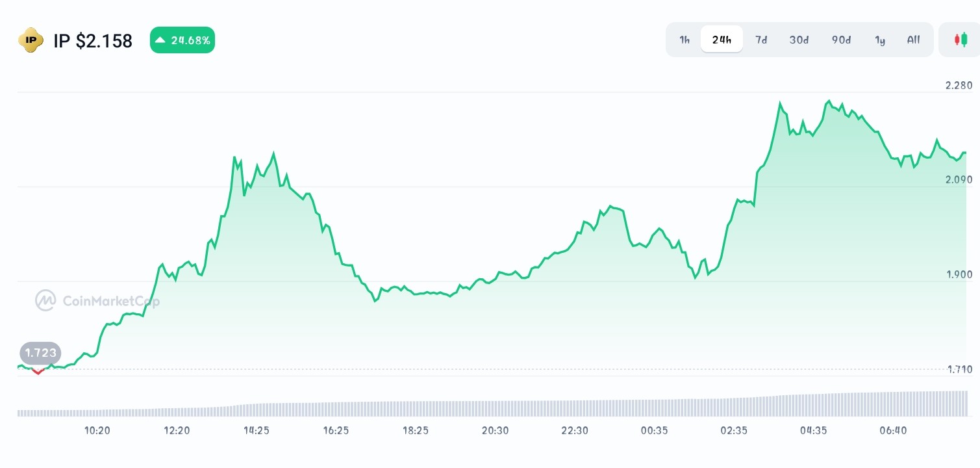Click the IP $2.158 price heading
Viewport: 980px width, 468px height.
coord(93,41)
